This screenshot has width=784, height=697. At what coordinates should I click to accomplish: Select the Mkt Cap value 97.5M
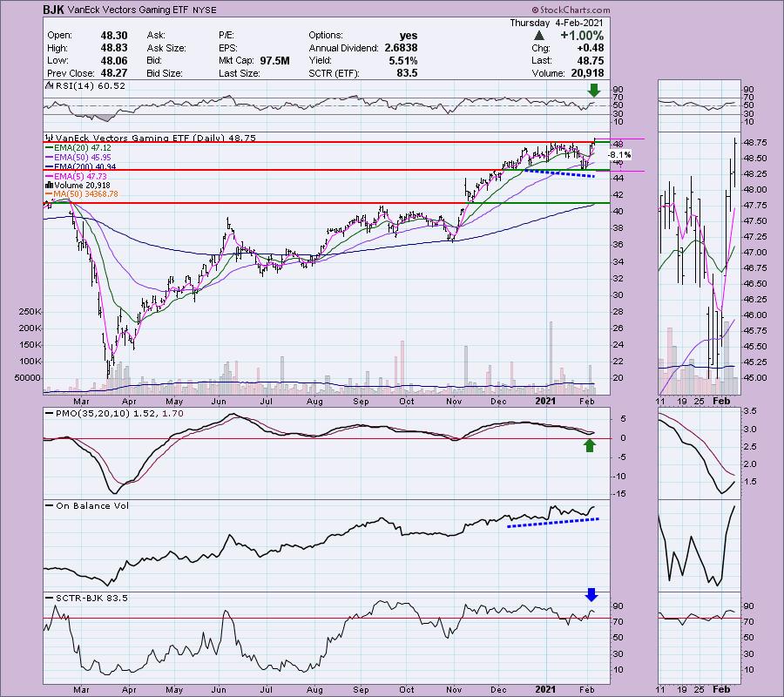pos(274,60)
